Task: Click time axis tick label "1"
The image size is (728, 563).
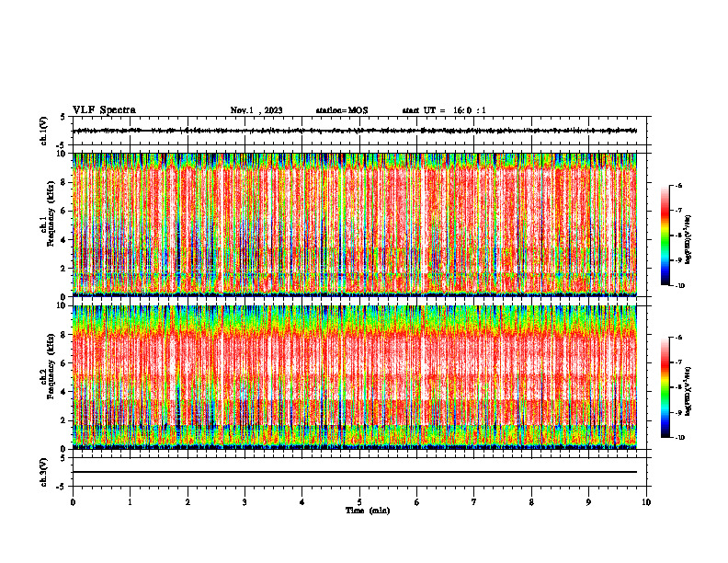Action: coord(130,502)
